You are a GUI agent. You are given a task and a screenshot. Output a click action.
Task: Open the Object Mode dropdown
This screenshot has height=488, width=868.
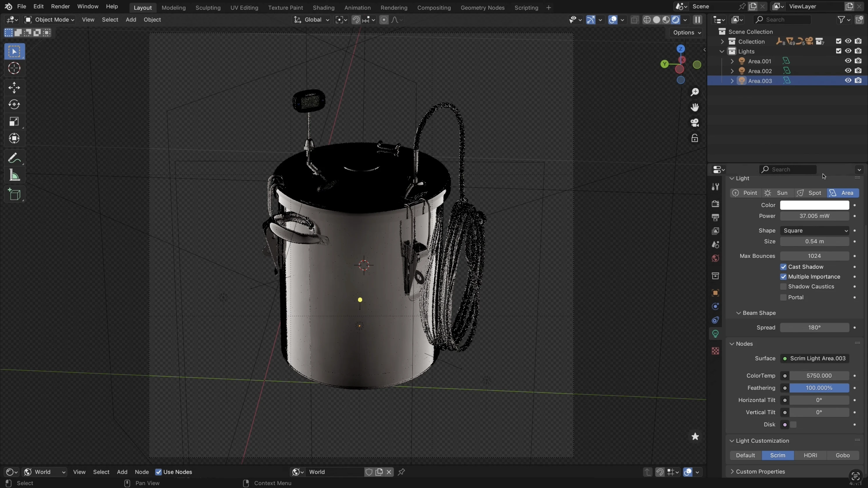click(50, 19)
